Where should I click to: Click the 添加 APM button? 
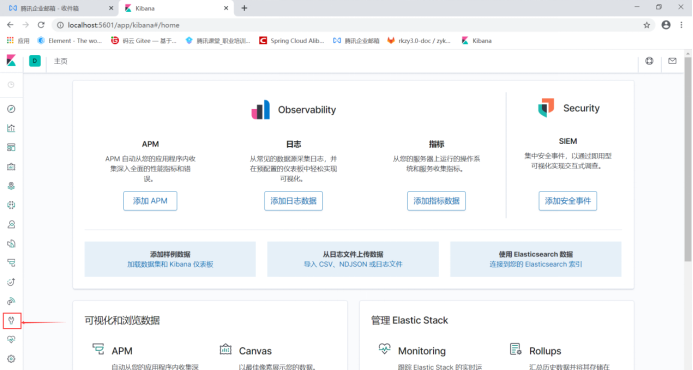pos(150,201)
